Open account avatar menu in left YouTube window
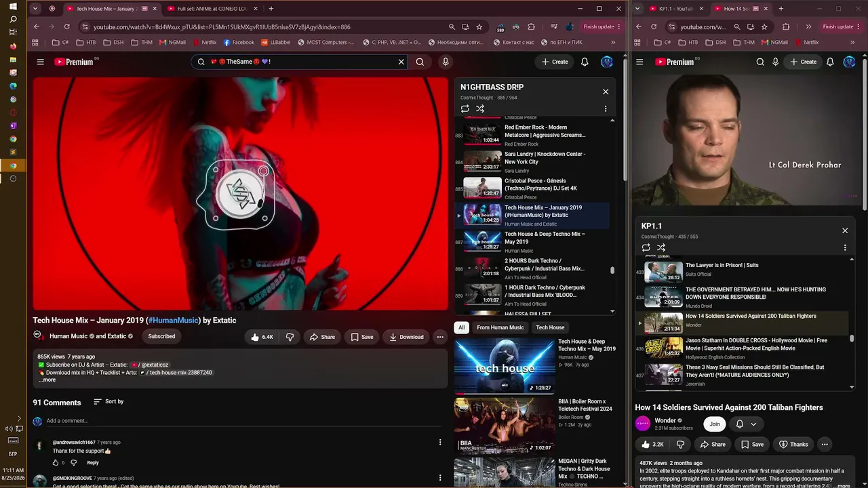The image size is (868, 488). pyautogui.click(x=607, y=62)
